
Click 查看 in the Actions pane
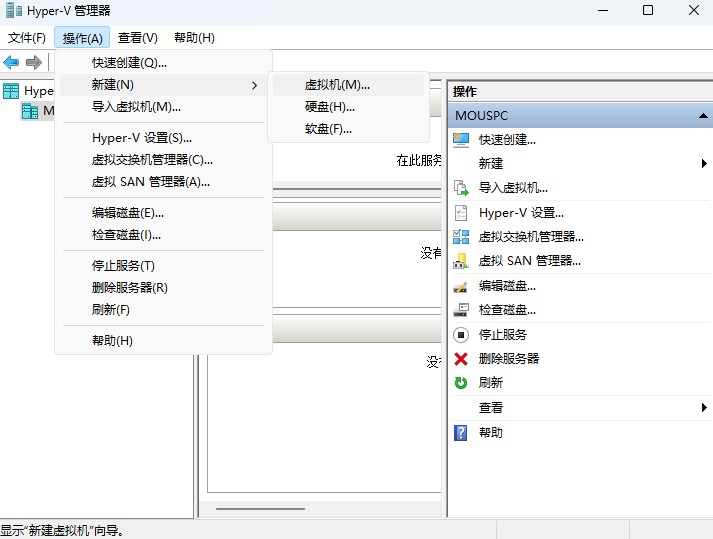[491, 408]
